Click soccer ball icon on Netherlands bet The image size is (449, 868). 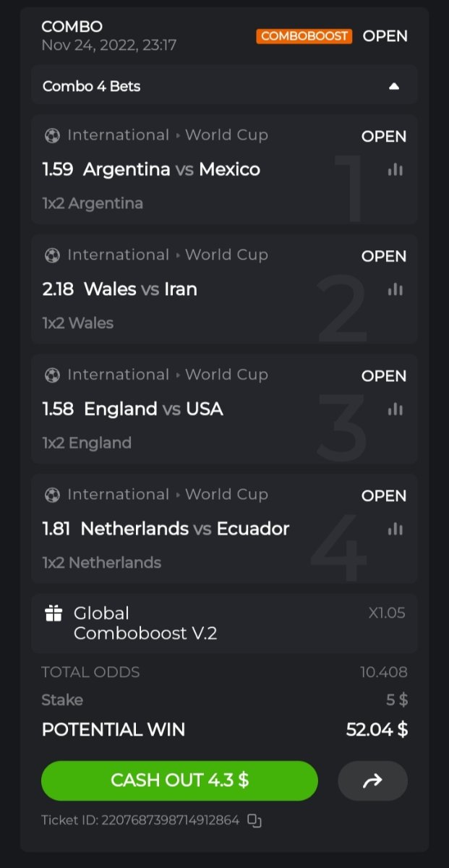52,495
